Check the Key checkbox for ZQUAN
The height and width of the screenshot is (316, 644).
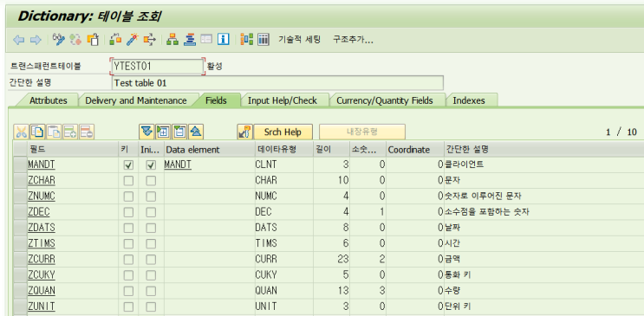(x=128, y=291)
